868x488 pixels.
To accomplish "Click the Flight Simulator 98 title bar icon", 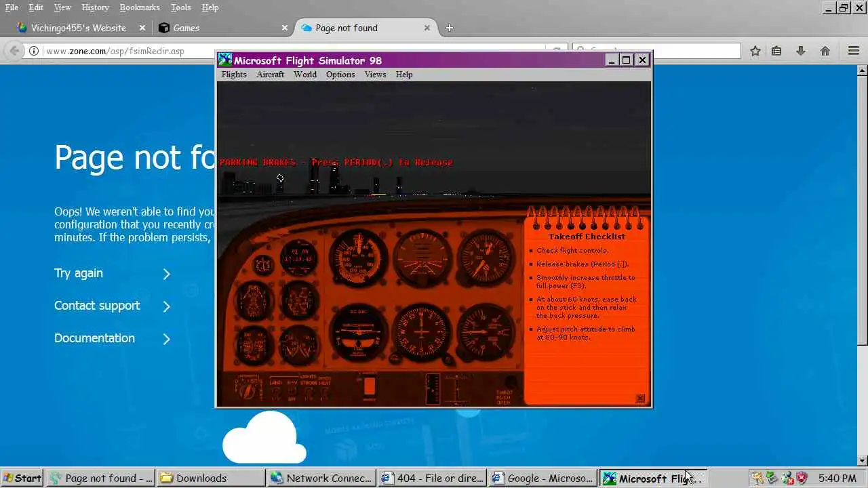I will tap(225, 60).
